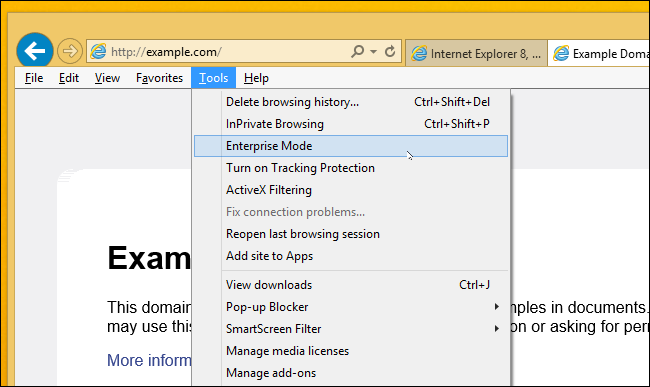
Task: Choose Add site to Apps
Action: [x=351, y=256]
